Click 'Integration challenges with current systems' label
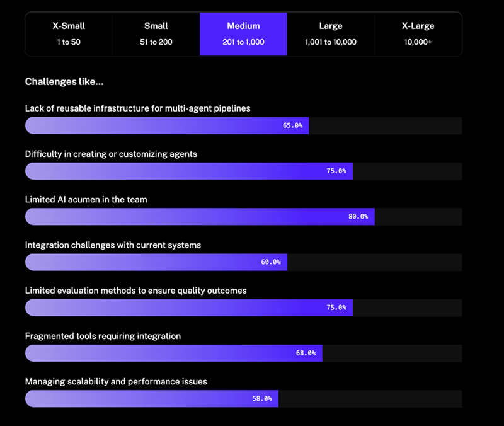504x426 pixels. pos(113,245)
